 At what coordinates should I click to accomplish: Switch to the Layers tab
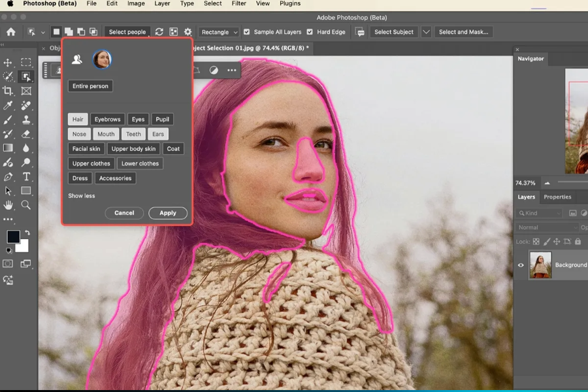527,197
